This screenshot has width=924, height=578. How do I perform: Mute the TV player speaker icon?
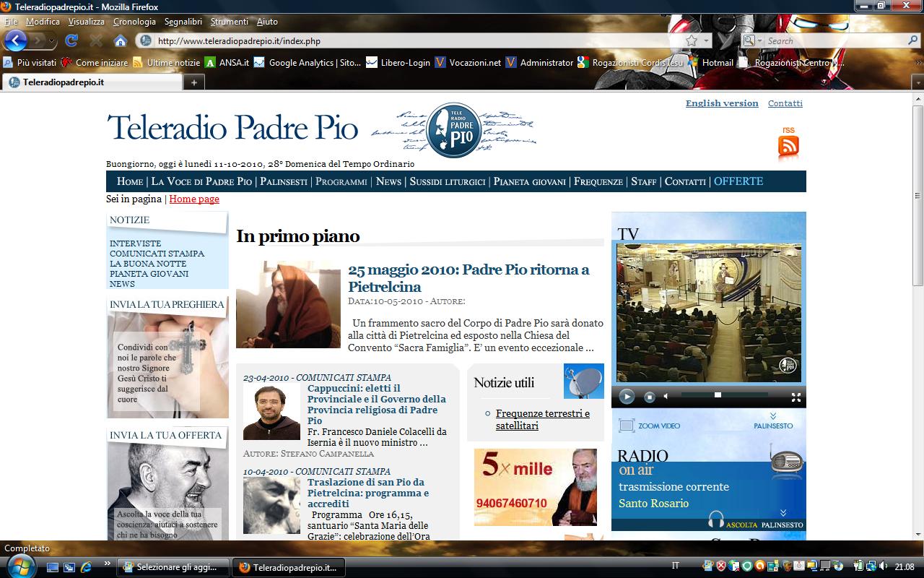pos(666,397)
